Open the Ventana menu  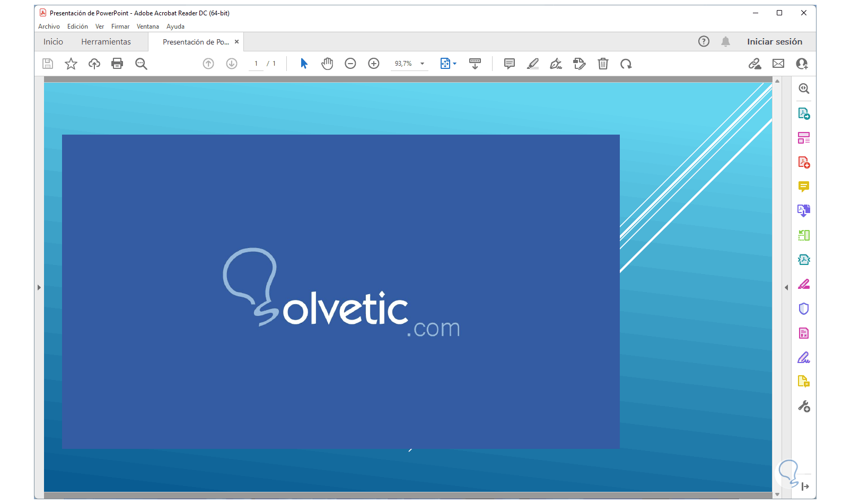click(148, 26)
